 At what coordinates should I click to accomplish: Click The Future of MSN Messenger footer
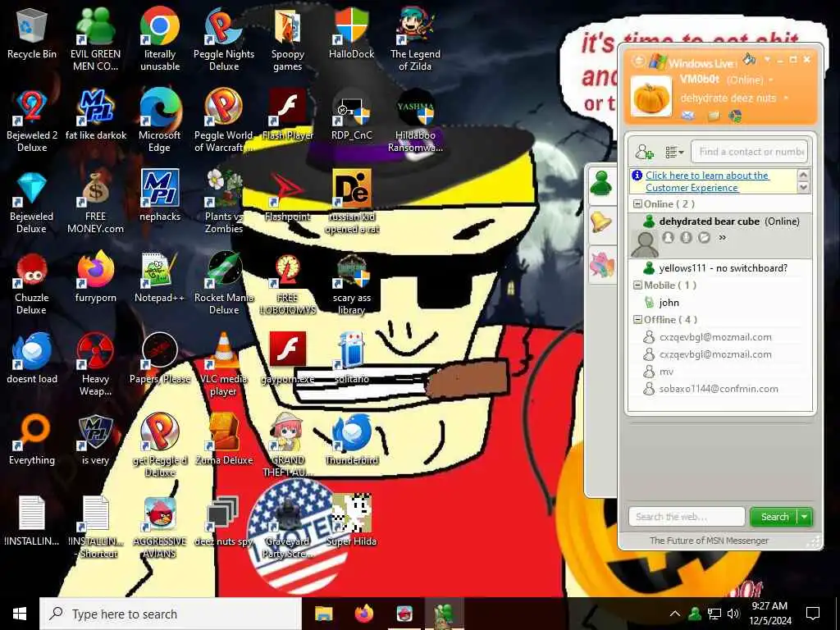(709, 541)
